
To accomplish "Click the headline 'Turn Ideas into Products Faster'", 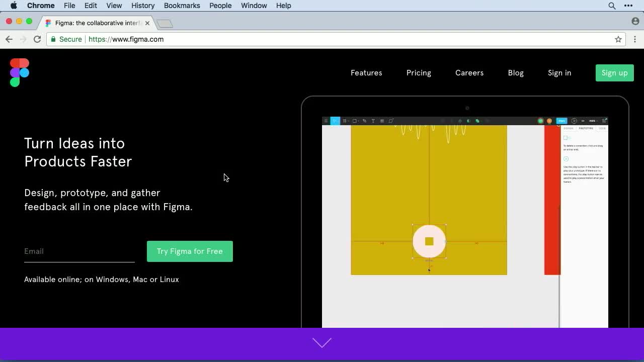I will (78, 152).
